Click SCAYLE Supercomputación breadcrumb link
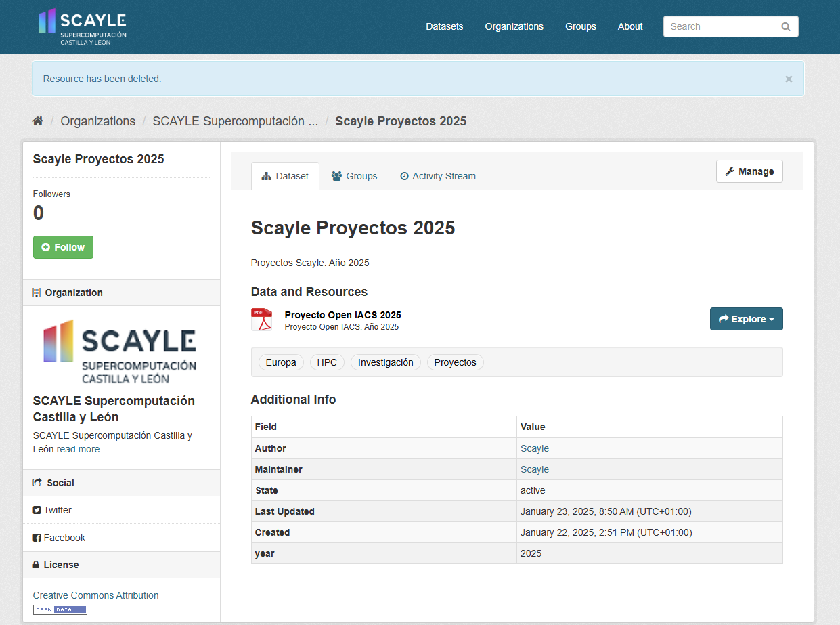The width and height of the screenshot is (840, 625). pyautogui.click(x=236, y=121)
